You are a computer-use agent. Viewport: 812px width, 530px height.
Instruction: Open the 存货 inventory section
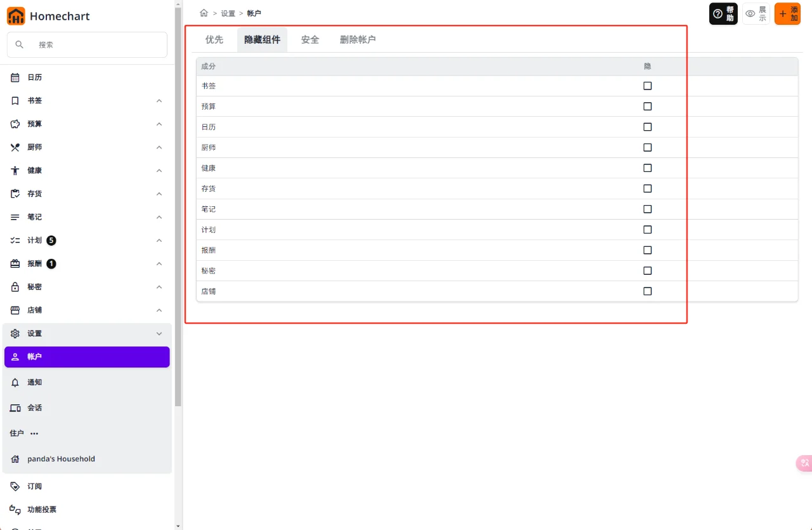[x=34, y=193]
